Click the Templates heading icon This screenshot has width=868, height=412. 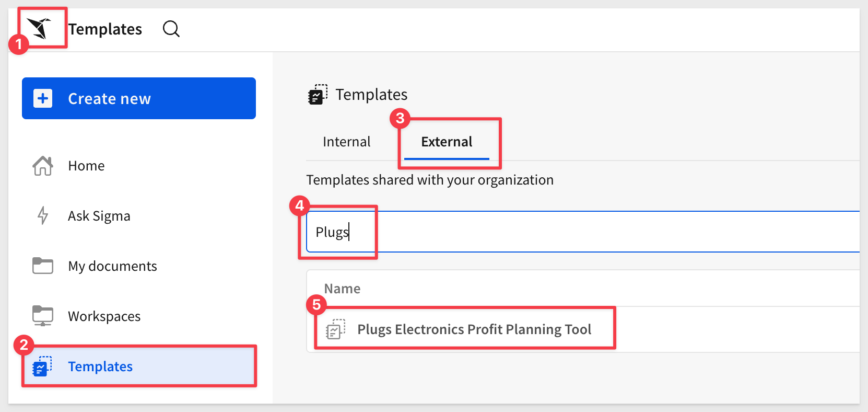coord(318,95)
